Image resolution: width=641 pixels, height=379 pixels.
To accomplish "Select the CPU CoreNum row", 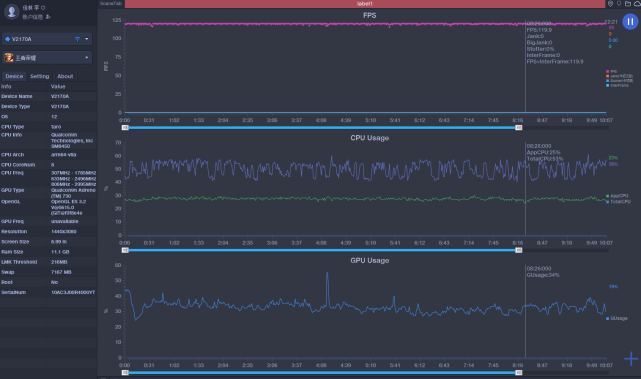I will point(48,165).
